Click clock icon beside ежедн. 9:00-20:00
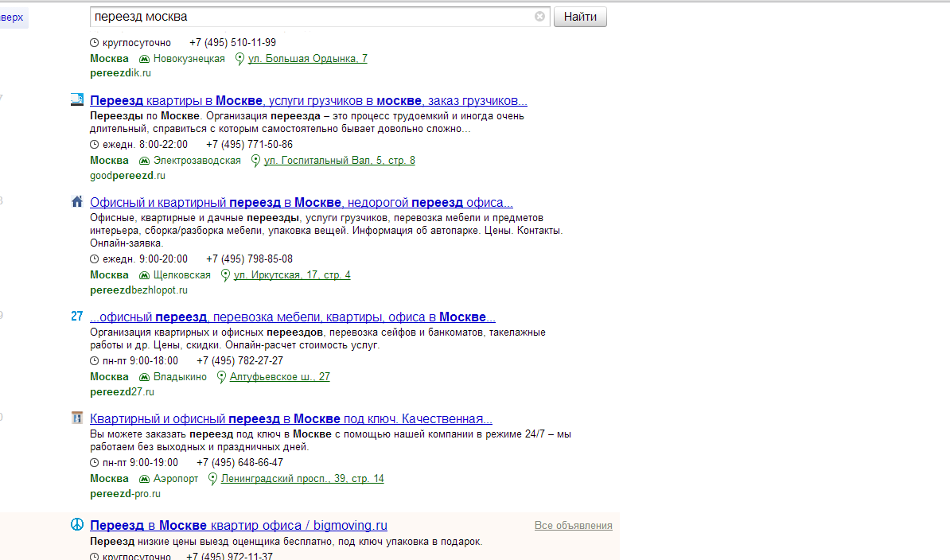This screenshot has width=950, height=560. click(x=94, y=259)
